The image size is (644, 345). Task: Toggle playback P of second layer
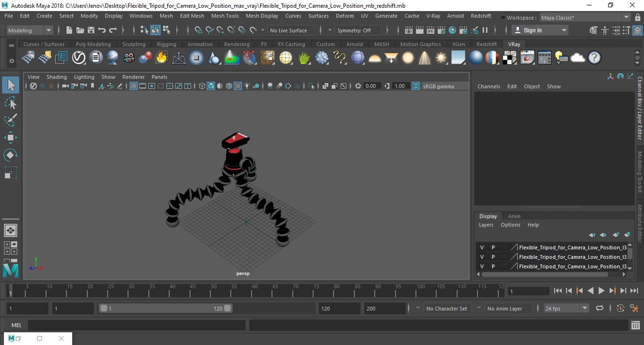point(493,257)
